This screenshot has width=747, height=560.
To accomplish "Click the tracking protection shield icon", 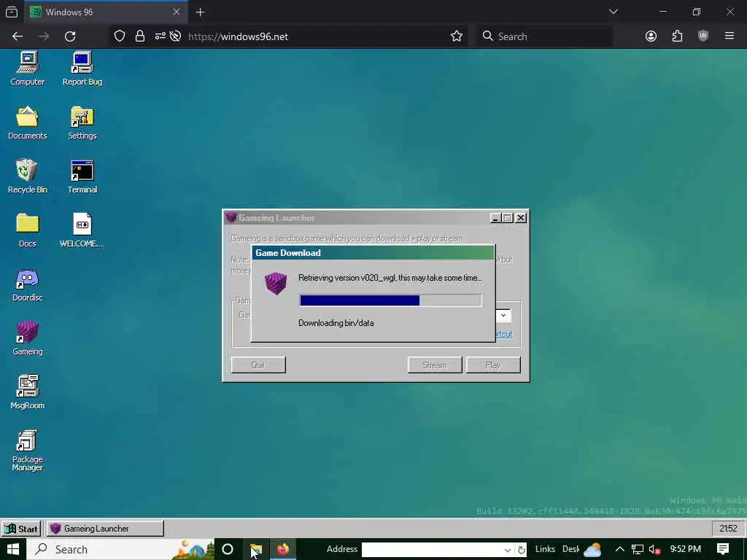I will (x=120, y=36).
